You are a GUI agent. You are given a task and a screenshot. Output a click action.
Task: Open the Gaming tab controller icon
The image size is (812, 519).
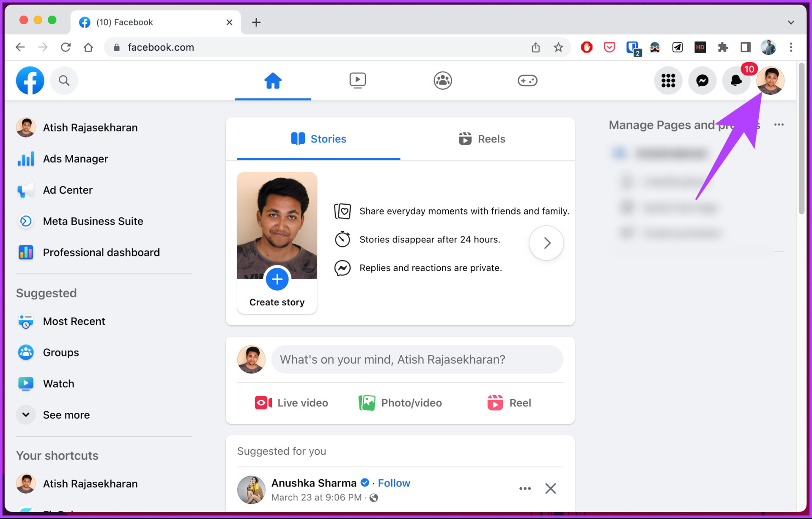click(527, 80)
